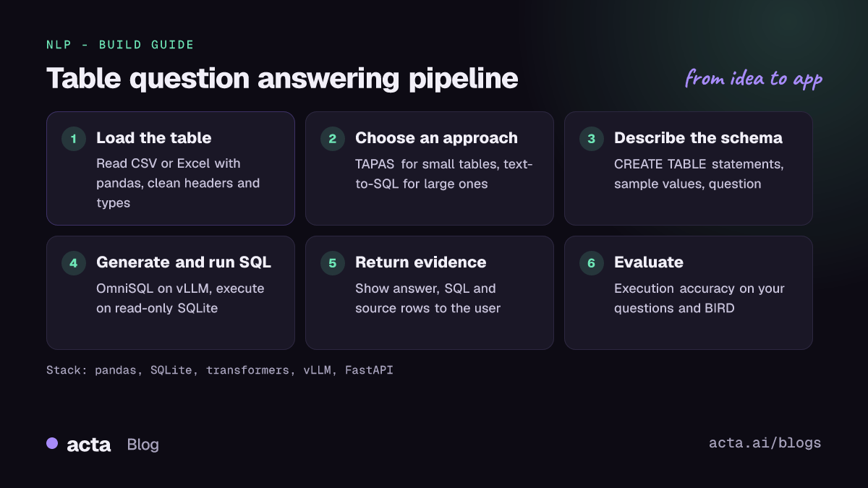Viewport: 868px width, 488px height.
Task: Click the 'Stack: pandas, SQLite...' line
Action: pos(220,370)
